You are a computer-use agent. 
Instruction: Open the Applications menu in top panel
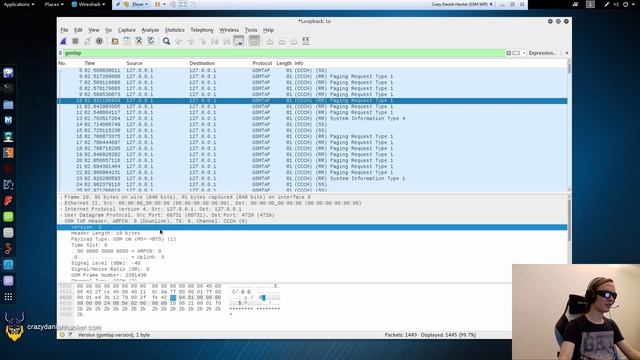(x=19, y=4)
